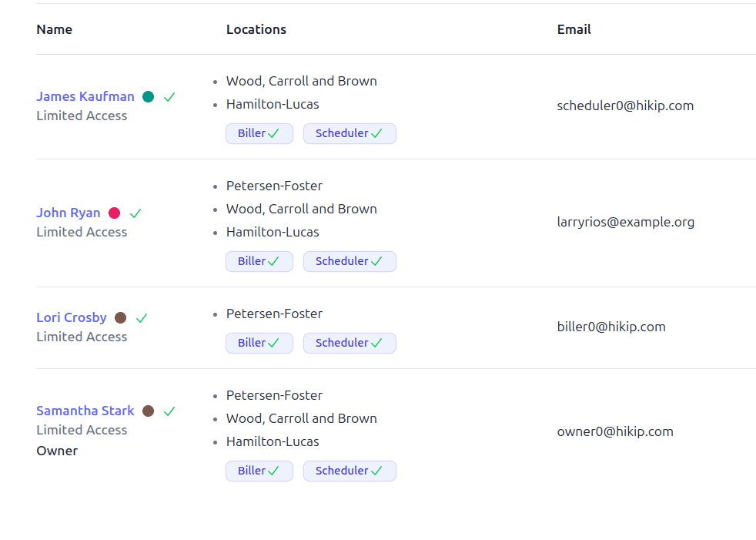This screenshot has width=756, height=540.
Task: Click Hamilton-Lucas in John Ryan row
Action: 273,232
